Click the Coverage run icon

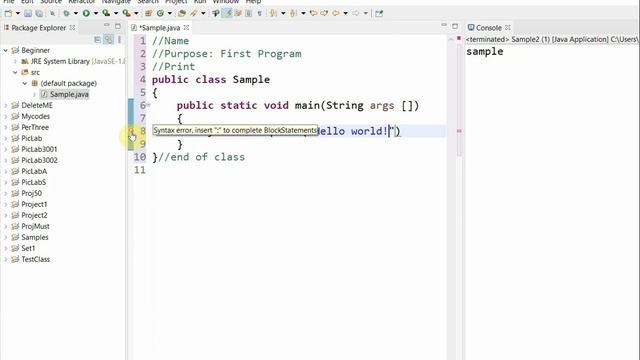coord(106,13)
